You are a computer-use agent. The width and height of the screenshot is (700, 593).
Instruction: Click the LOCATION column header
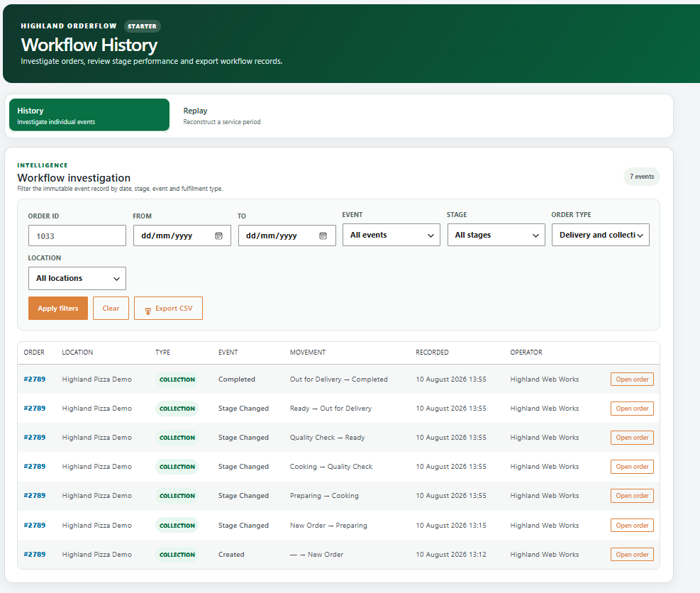tap(78, 353)
